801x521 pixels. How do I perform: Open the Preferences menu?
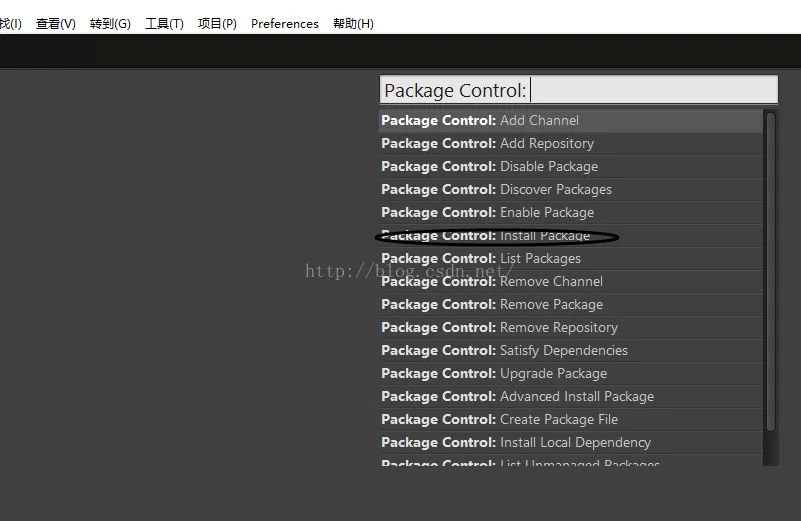coord(285,24)
